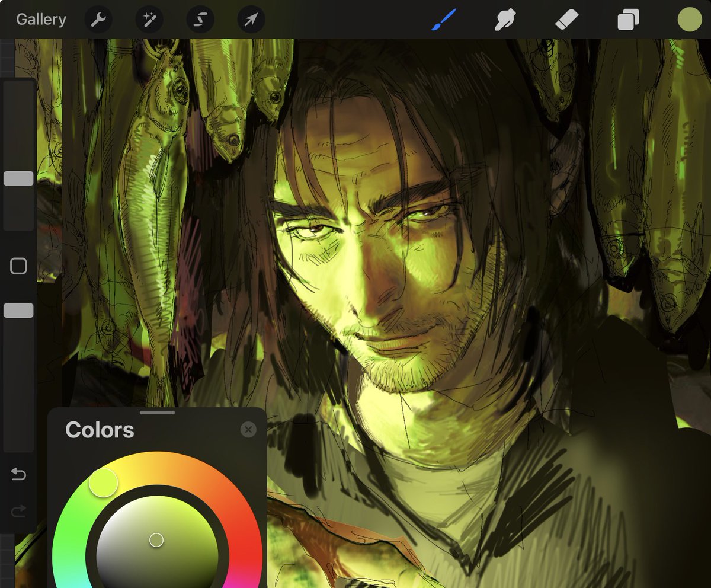Click the brush opacity slider handle
The height and width of the screenshot is (588, 711).
18,311
